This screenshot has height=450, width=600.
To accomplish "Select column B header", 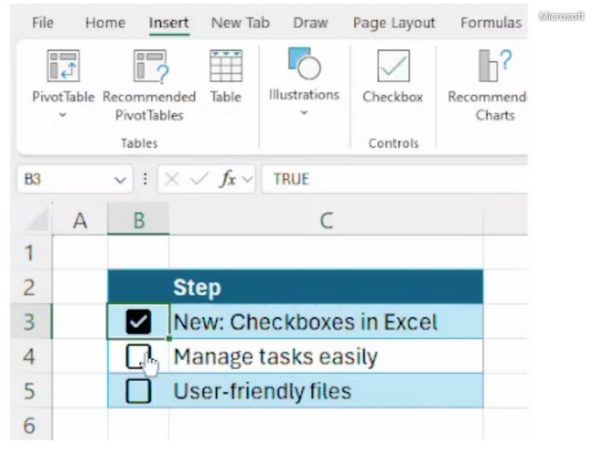I will pos(139,220).
